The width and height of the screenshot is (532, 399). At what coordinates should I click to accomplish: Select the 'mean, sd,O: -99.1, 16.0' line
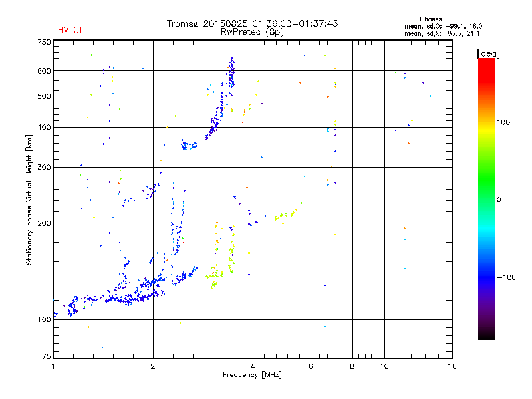point(443,27)
